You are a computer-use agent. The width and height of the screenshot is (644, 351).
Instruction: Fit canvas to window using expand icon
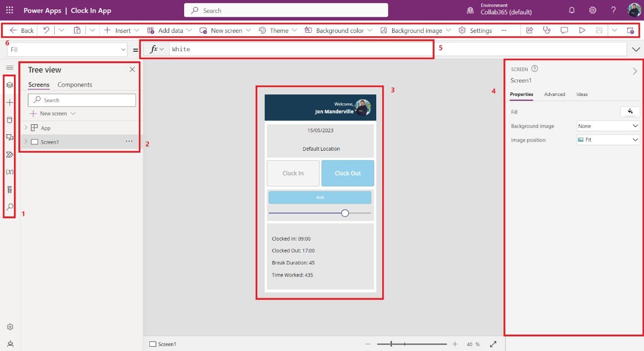click(x=493, y=344)
